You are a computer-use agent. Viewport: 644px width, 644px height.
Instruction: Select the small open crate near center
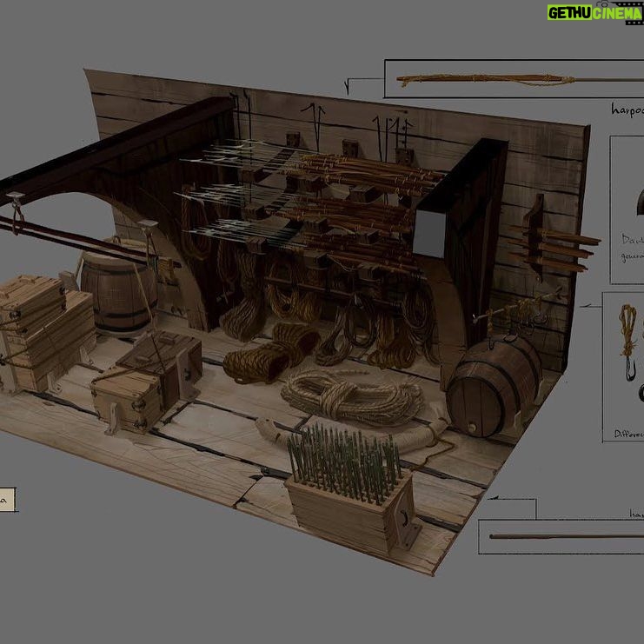(x=148, y=380)
